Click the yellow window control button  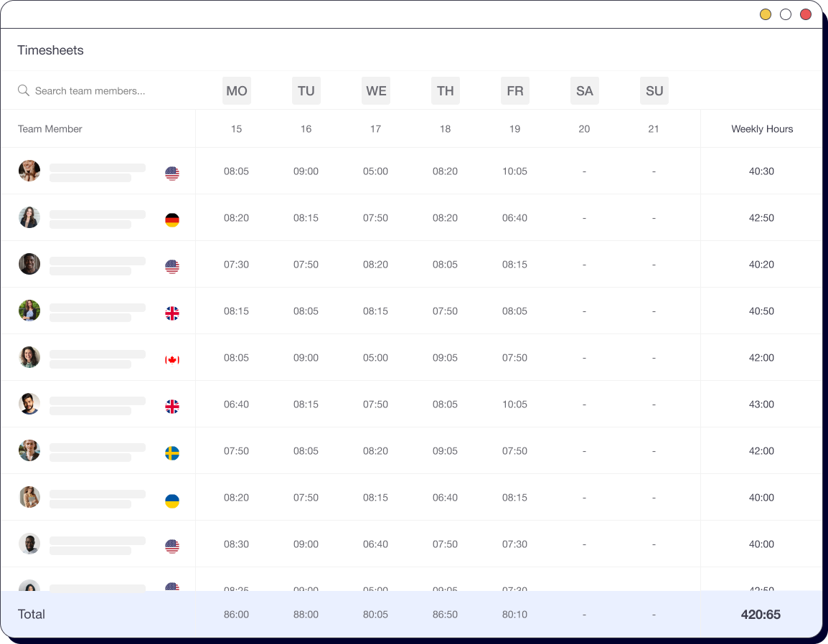766,14
